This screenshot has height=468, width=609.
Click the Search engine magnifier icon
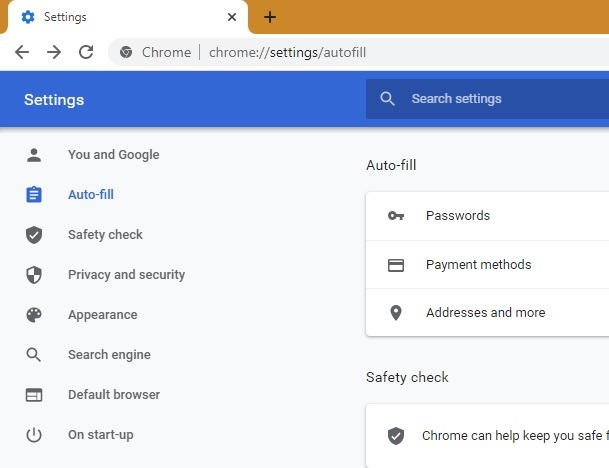(34, 355)
